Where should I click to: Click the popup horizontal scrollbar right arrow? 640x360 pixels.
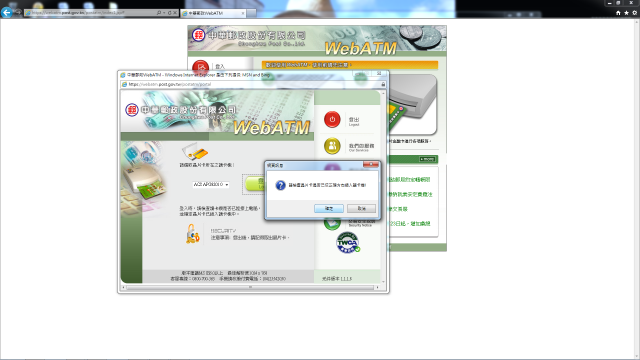coord(377,287)
